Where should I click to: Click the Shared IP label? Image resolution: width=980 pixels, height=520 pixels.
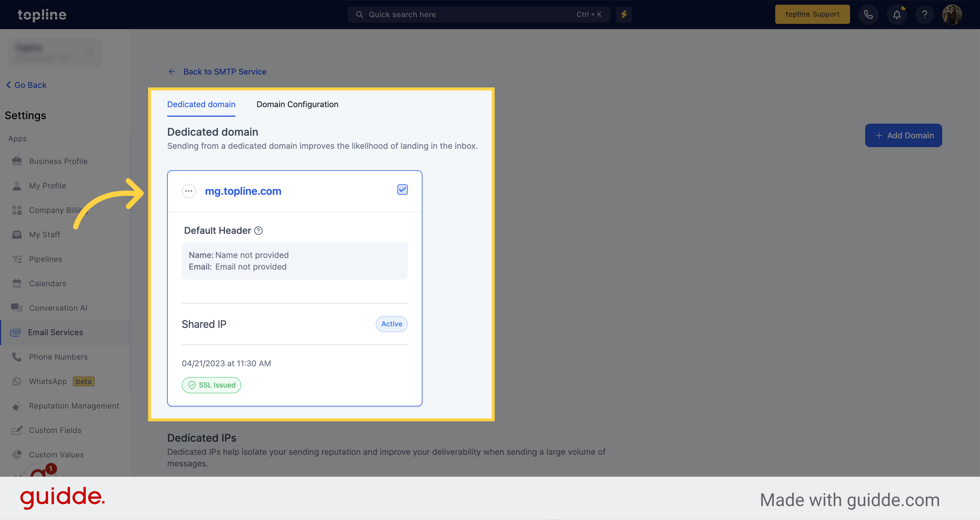204,324
